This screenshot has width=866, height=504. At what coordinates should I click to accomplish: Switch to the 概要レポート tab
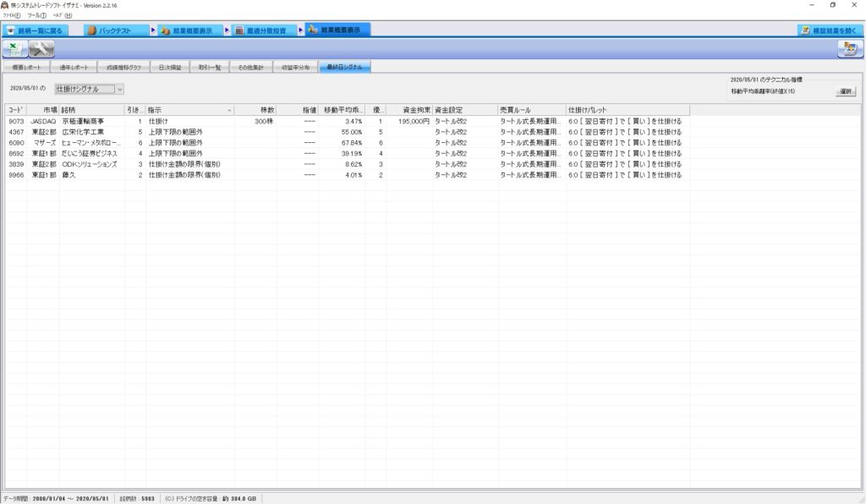[25, 67]
